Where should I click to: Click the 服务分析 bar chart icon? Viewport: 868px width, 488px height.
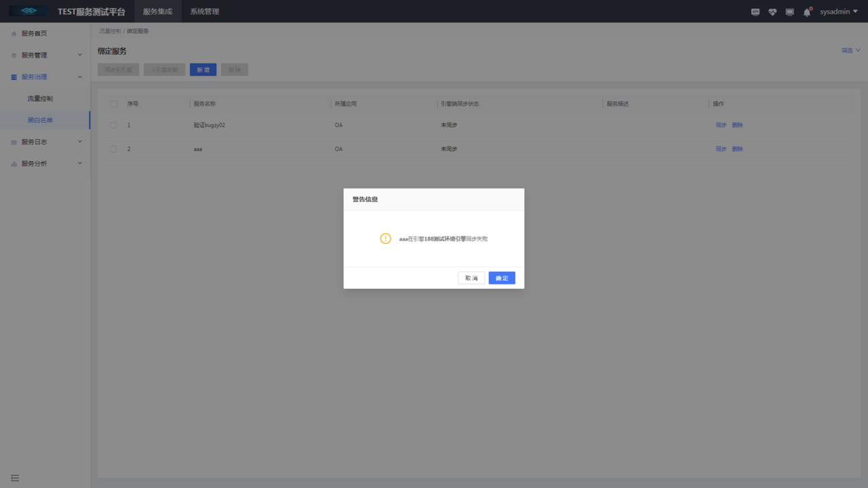pos(13,163)
